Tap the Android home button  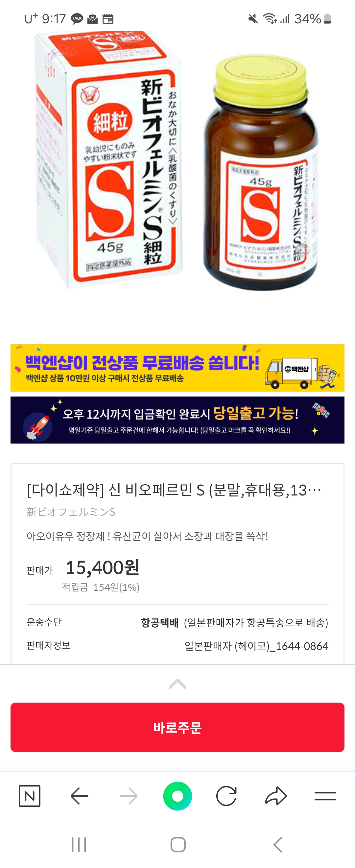(178, 844)
